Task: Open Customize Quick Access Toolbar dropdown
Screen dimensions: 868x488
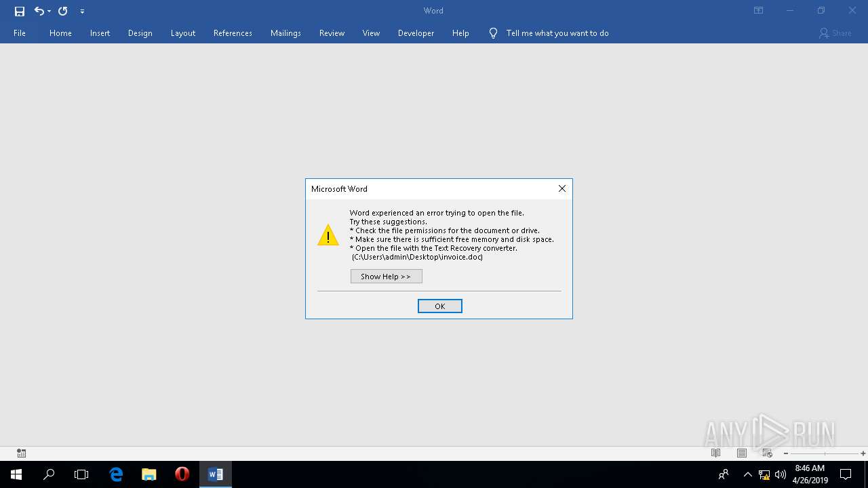Action: pos(82,12)
